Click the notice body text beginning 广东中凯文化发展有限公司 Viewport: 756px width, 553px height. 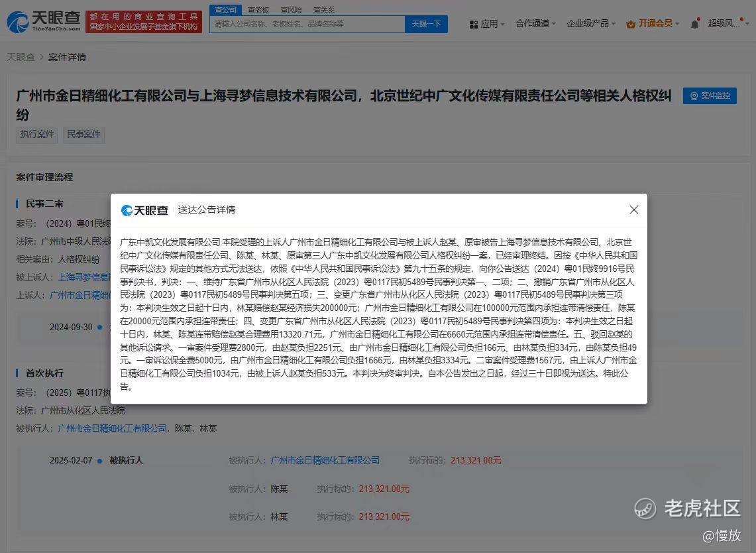(378, 314)
